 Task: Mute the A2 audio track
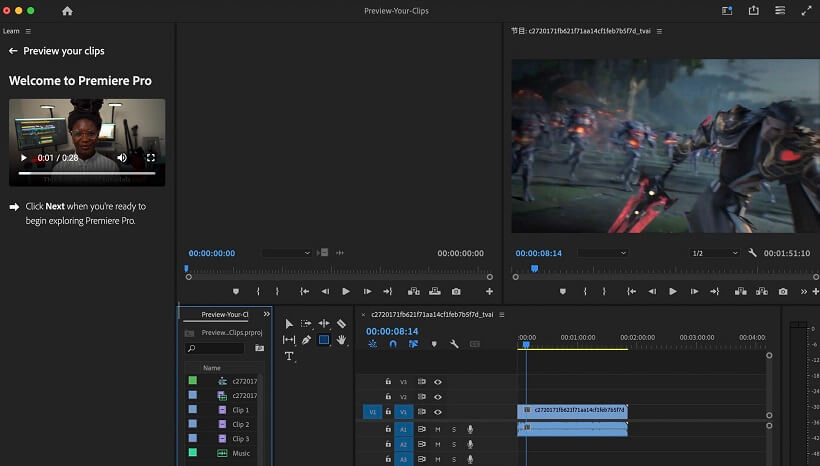coord(438,445)
